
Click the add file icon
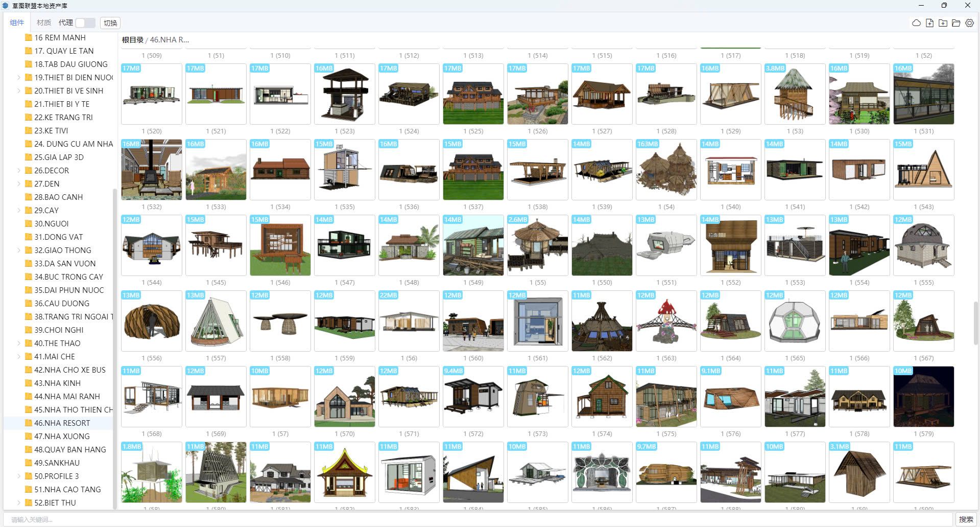click(929, 23)
